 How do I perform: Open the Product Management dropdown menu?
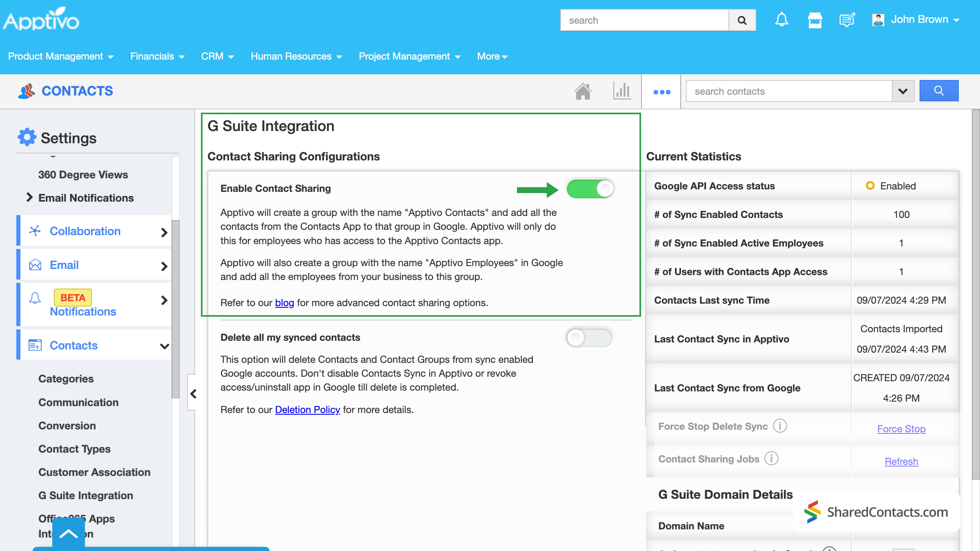[x=61, y=56]
